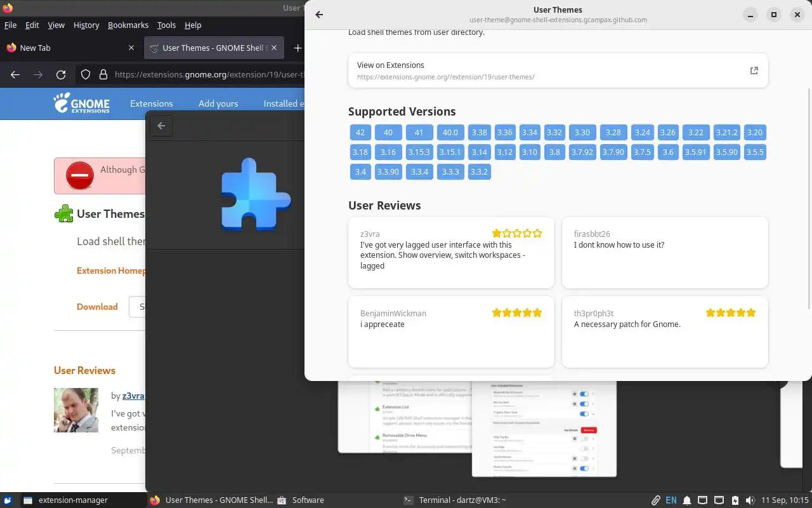The width and height of the screenshot is (812, 508).
Task: Click the battery power tray icon
Action: coord(735,500)
